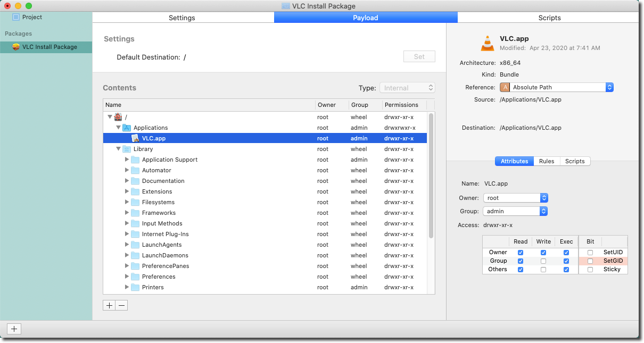Toggle Owner Write permission checkbox
The height and width of the screenshot is (343, 644).
tap(543, 253)
